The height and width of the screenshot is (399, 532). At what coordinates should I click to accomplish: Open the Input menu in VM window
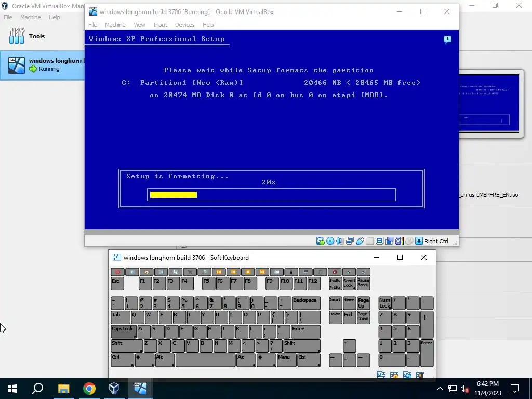coord(160,25)
